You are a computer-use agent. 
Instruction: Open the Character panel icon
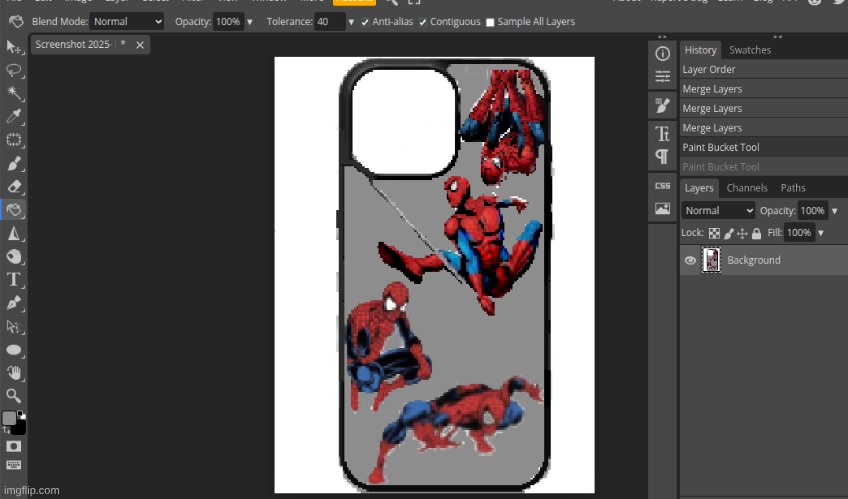[x=662, y=133]
